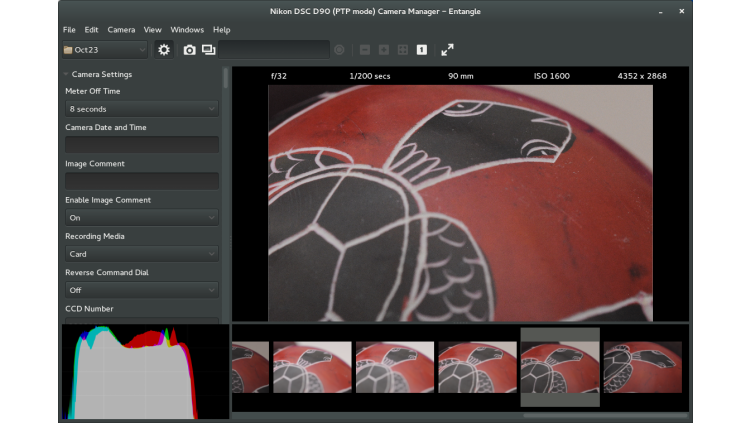Collapse the Camera Settings section
The width and height of the screenshot is (752, 423).
point(66,74)
